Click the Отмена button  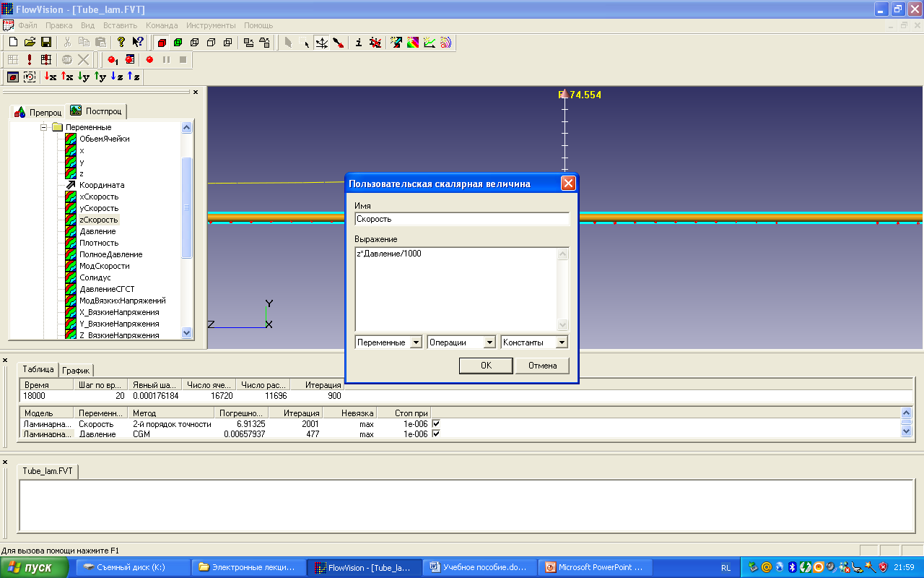[x=542, y=366]
